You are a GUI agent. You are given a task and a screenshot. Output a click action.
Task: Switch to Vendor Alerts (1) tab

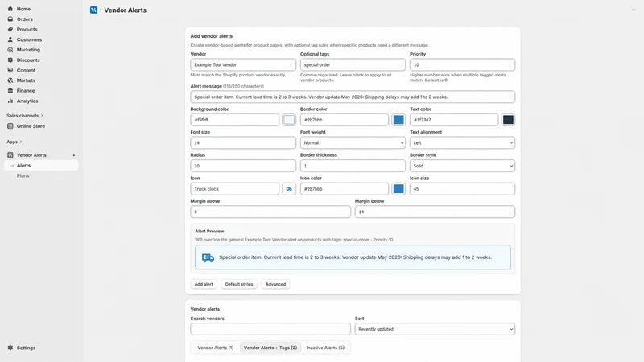pyautogui.click(x=216, y=348)
